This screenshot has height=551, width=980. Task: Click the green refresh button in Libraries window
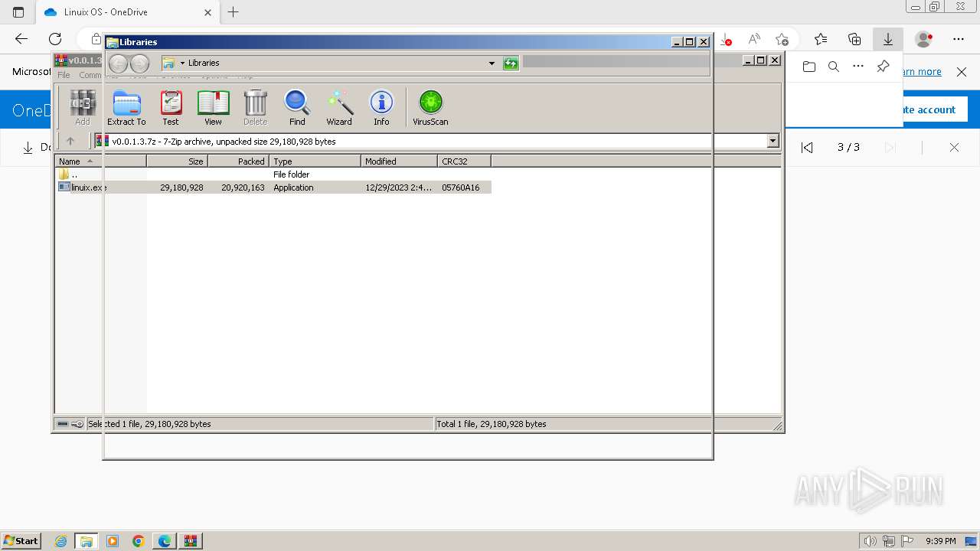coord(511,64)
